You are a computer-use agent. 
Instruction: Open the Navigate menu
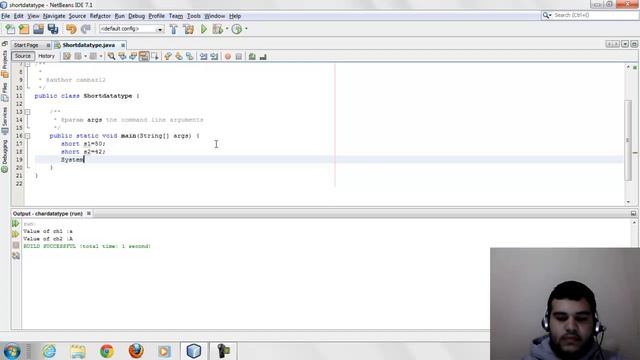point(54,16)
